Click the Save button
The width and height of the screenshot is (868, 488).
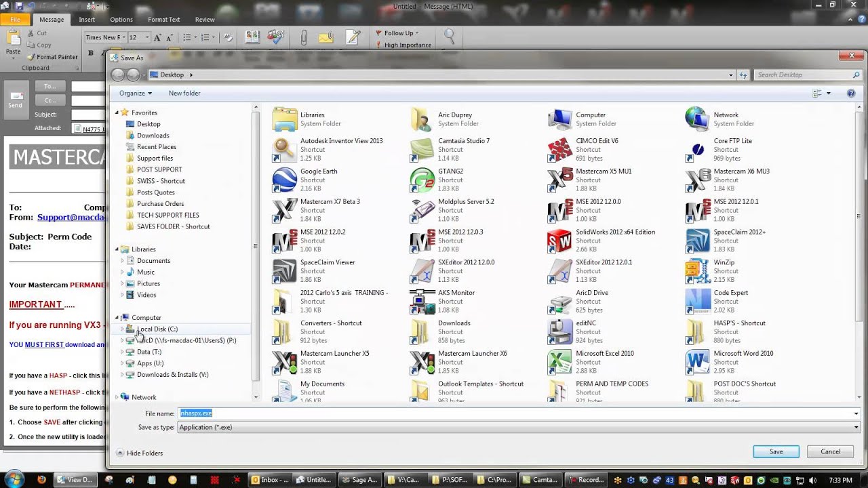pyautogui.click(x=776, y=451)
